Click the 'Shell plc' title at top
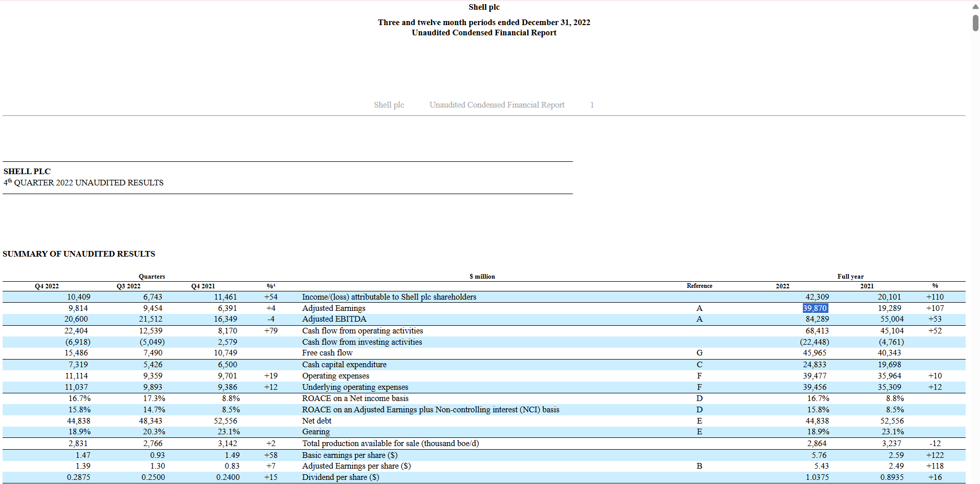The height and width of the screenshot is (484, 980). [484, 7]
